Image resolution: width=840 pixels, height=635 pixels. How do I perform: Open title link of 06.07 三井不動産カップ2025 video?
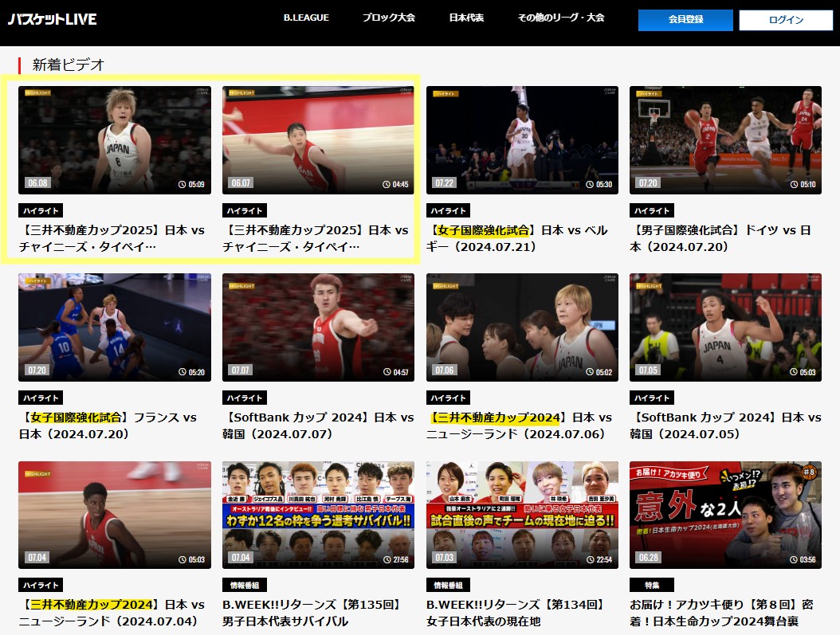tap(316, 238)
